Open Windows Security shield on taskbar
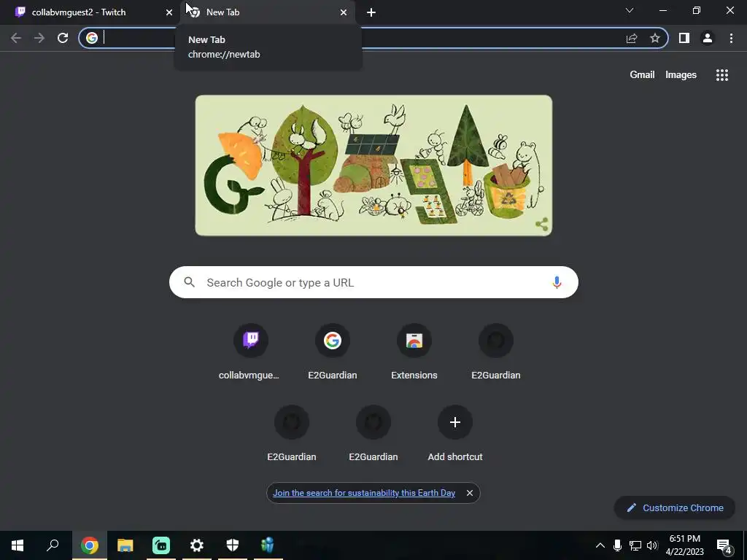 point(233,545)
